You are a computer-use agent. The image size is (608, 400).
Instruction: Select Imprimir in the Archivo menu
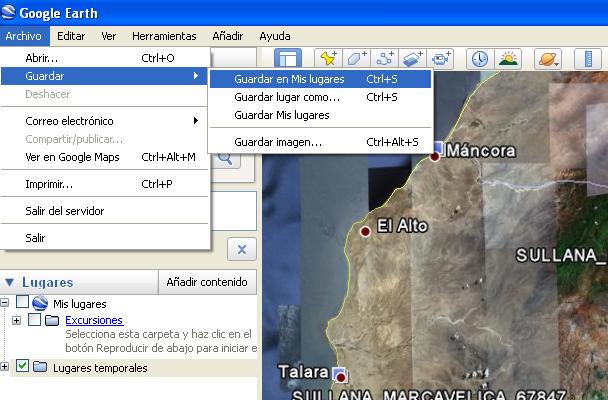(x=49, y=184)
